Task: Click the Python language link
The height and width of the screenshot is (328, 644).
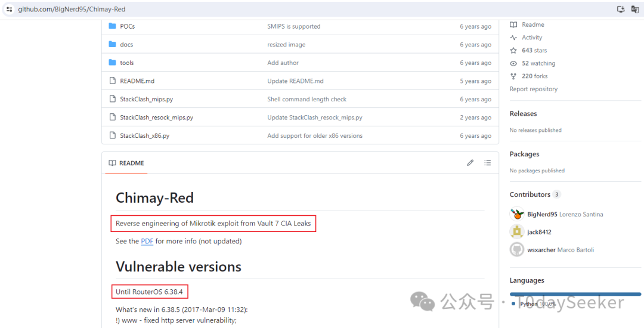Action: [534, 304]
